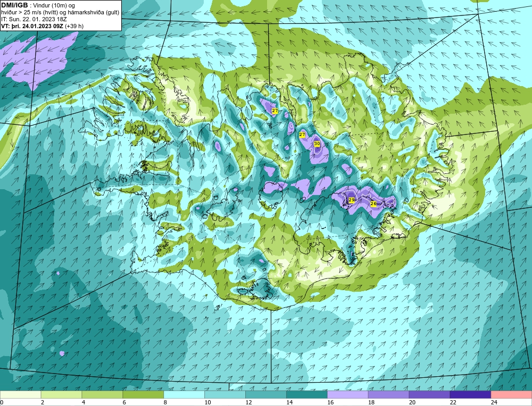Click the scale number 10
Screen dimensions: 532x406
click(x=207, y=403)
